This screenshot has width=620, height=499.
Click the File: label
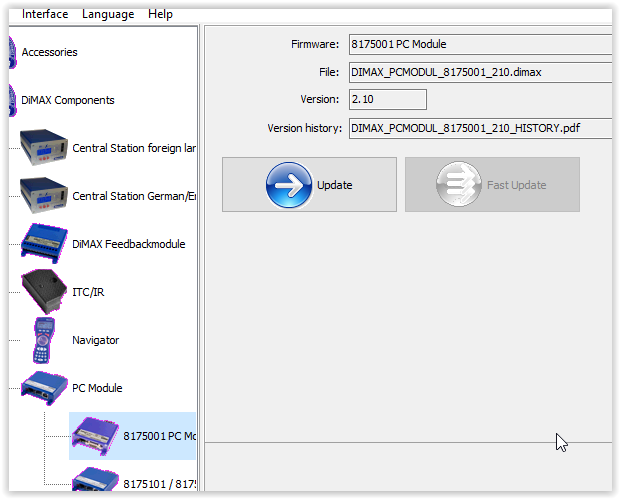[x=329, y=72]
